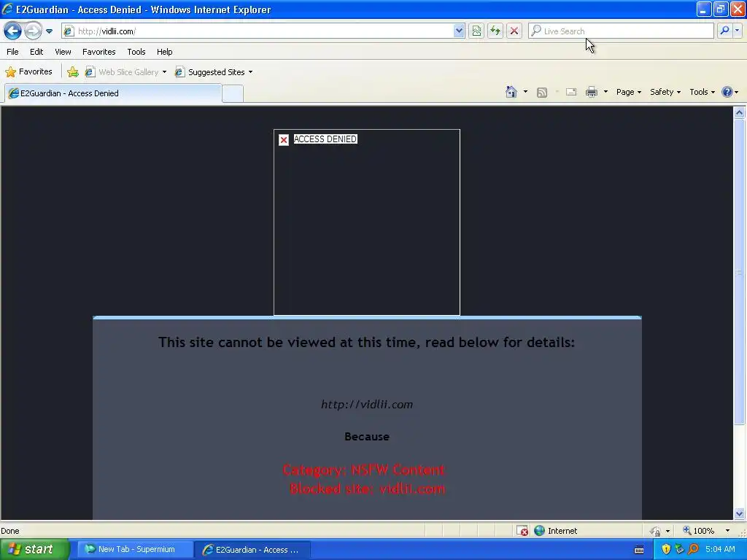Click the Print icon
Screen dimensions: 747x560
pos(592,92)
